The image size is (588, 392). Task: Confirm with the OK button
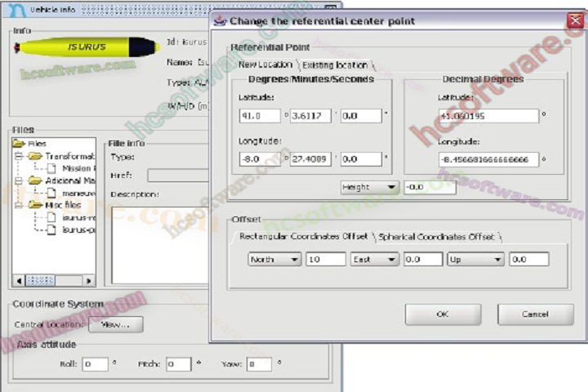(443, 314)
